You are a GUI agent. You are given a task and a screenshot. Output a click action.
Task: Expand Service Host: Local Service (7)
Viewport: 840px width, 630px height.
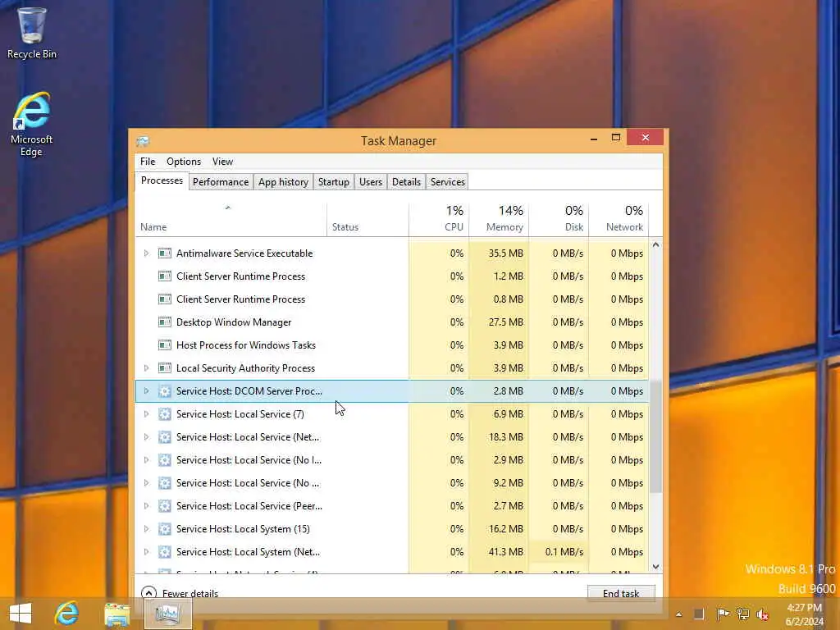tap(146, 414)
